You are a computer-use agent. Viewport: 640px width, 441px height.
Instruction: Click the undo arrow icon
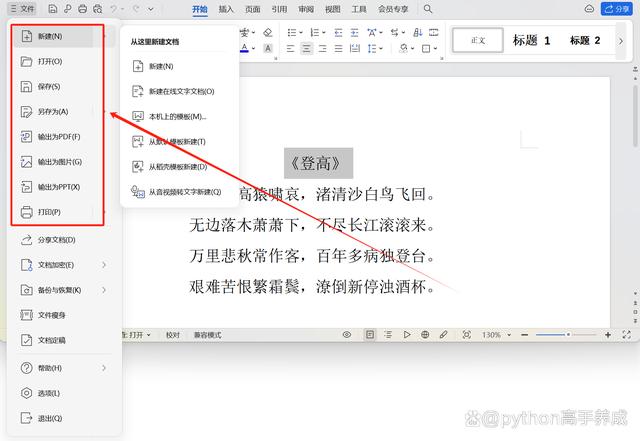pyautogui.click(x=114, y=9)
